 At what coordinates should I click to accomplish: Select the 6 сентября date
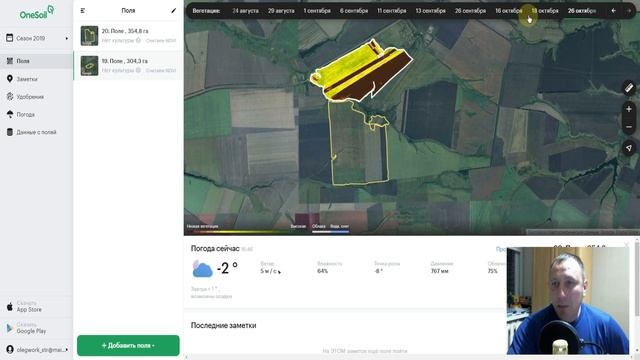coord(354,11)
